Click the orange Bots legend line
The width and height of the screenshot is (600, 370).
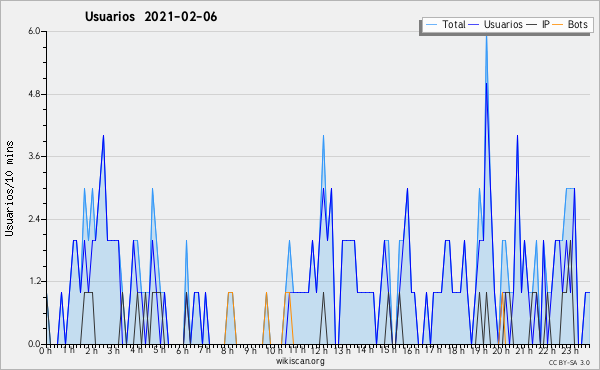(558, 25)
